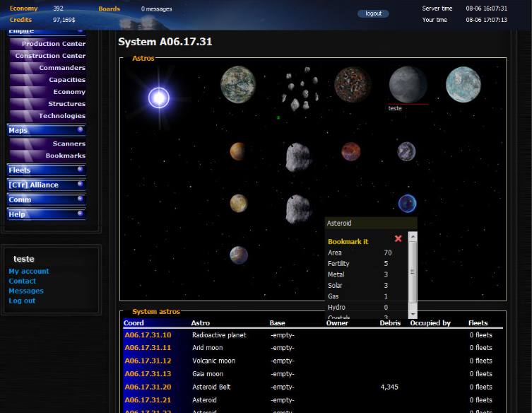Screen dimensions: 532x413
Task: Open coordinate A06.17.31.11
Action: 148,348
